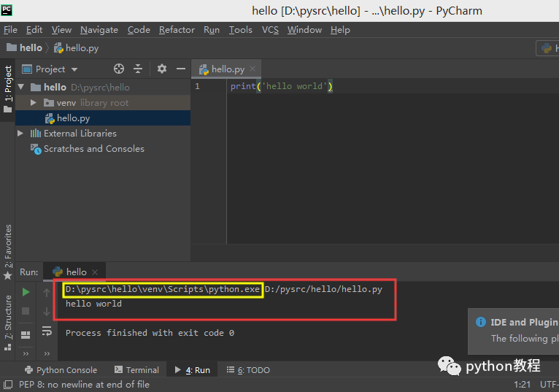This screenshot has height=392, width=559.
Task: Open the Help menu
Action: pyautogui.click(x=340, y=30)
